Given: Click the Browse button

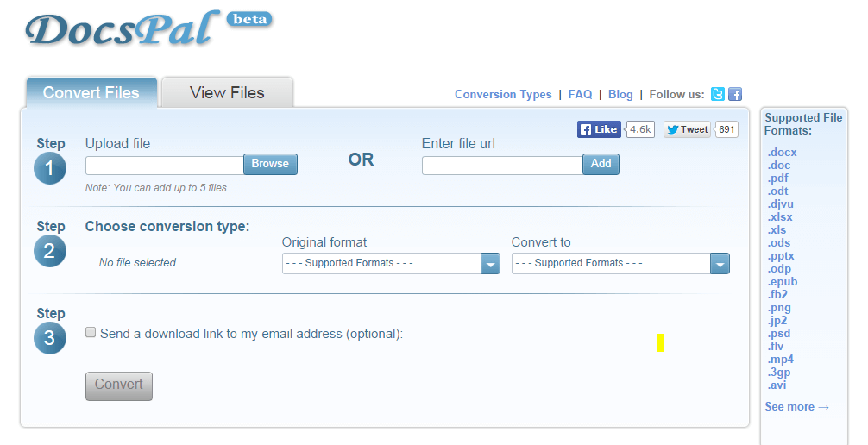Looking at the screenshot, I should (x=270, y=164).
